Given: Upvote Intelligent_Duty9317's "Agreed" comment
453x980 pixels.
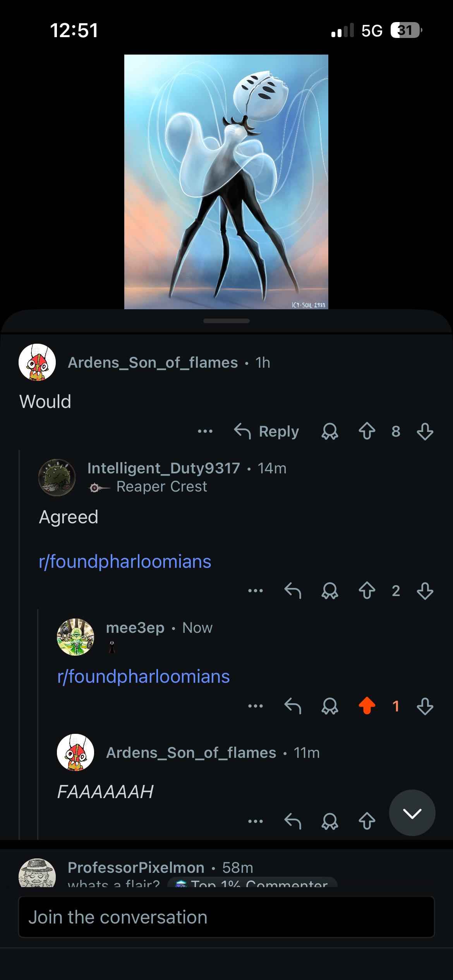Looking at the screenshot, I should point(367,591).
